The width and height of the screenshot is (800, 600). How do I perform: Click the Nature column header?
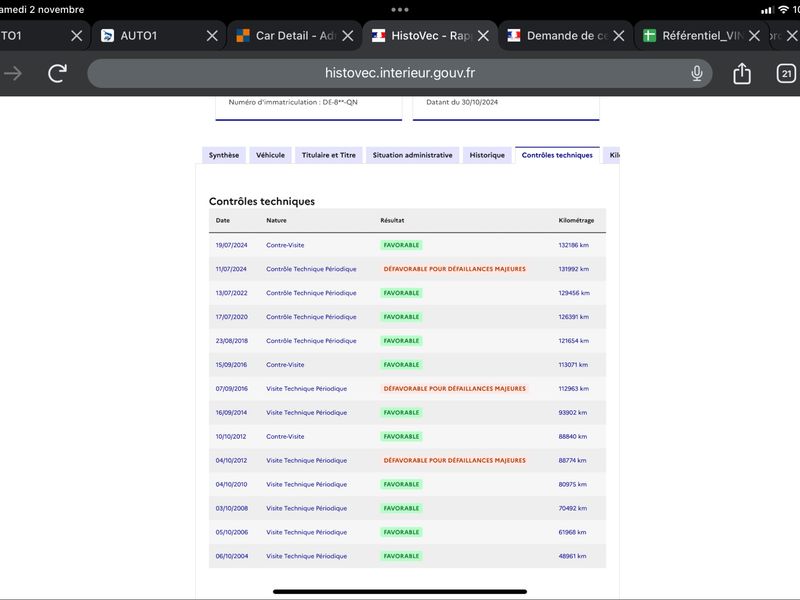277,220
